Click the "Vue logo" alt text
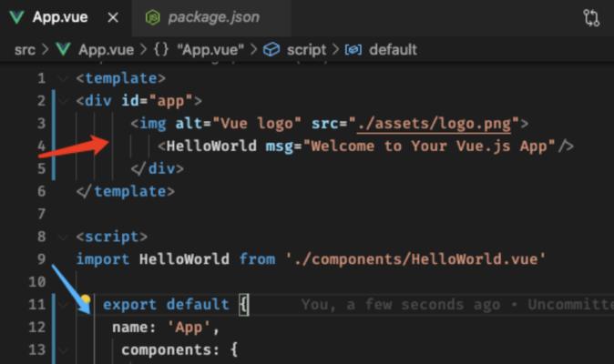614x364 pixels. [257, 124]
